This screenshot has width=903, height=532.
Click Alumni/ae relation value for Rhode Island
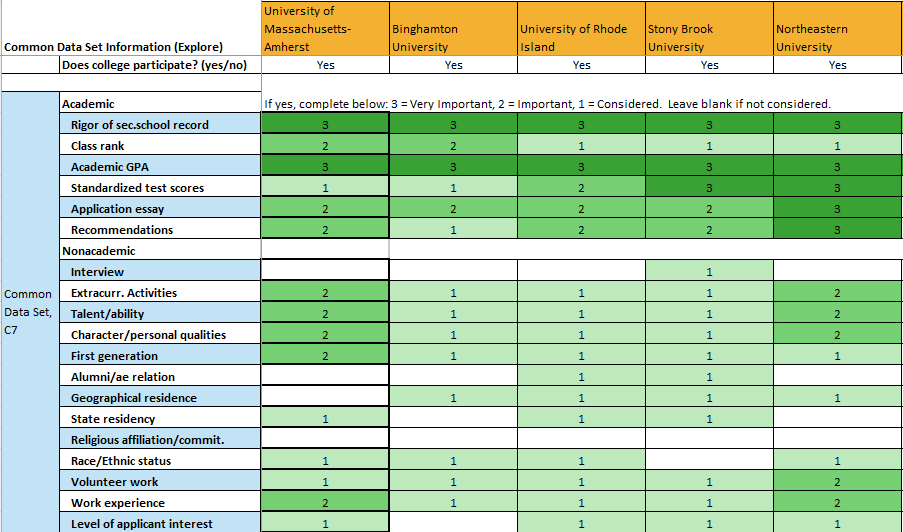tap(581, 377)
